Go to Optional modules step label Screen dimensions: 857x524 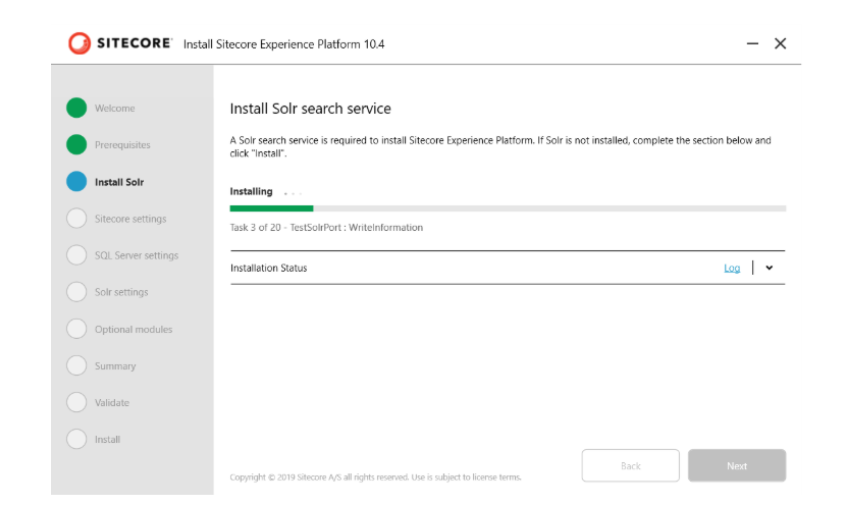[133, 329]
